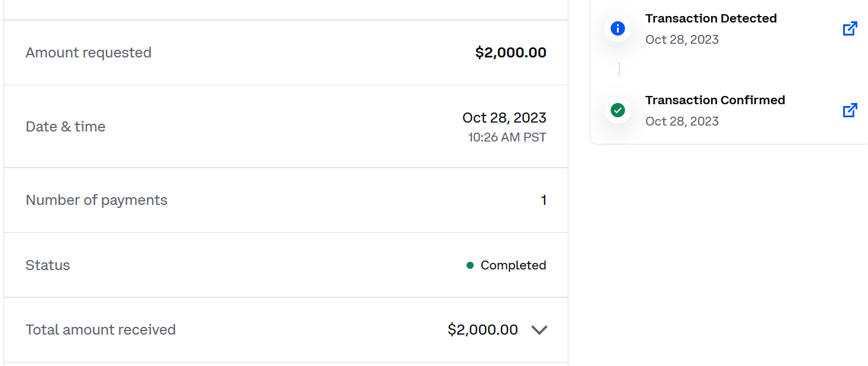Click the $2,000.00 total amount received value

click(x=483, y=330)
